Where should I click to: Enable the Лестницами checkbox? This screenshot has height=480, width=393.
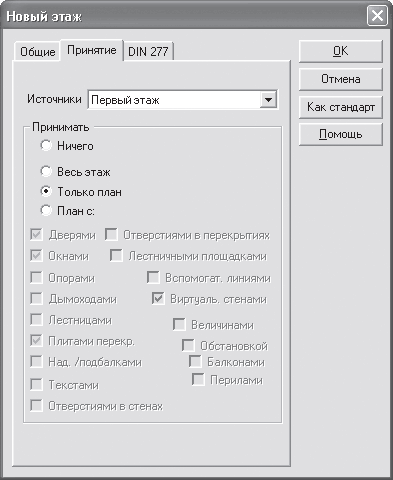coord(36,320)
